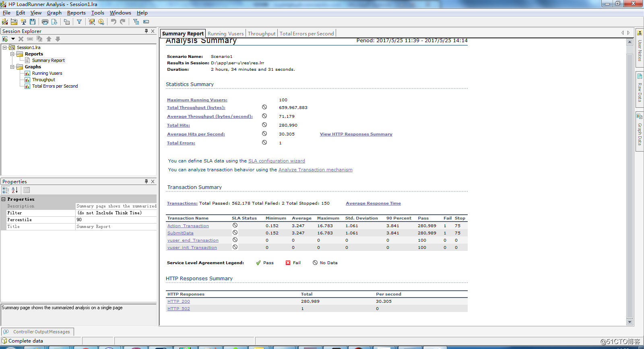Open the Tools menu
The image size is (644, 349).
pos(98,13)
